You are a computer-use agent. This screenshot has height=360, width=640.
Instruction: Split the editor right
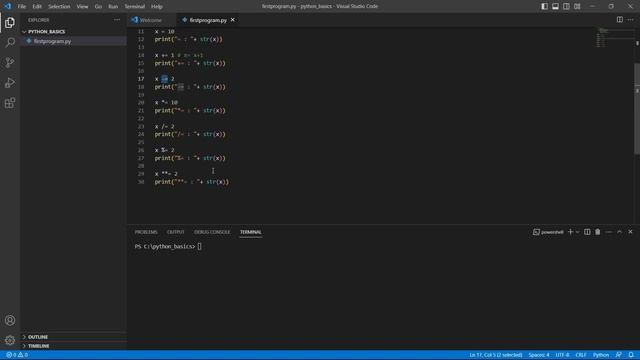[x=620, y=20]
